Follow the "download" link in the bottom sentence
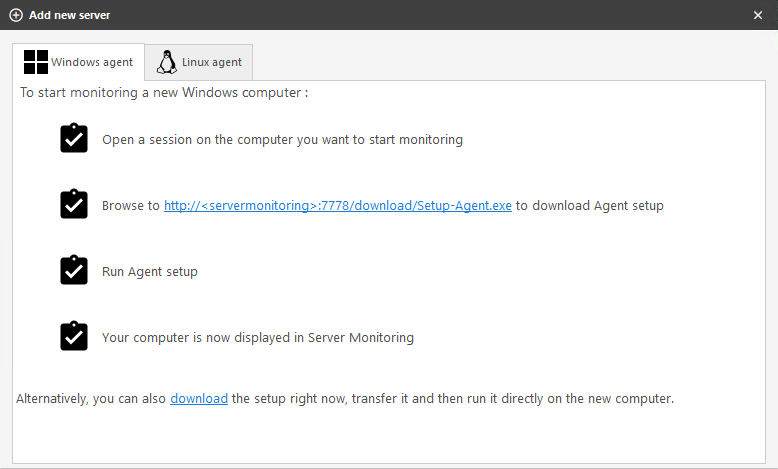Viewport: 778px width, 469px height. [x=199, y=398]
